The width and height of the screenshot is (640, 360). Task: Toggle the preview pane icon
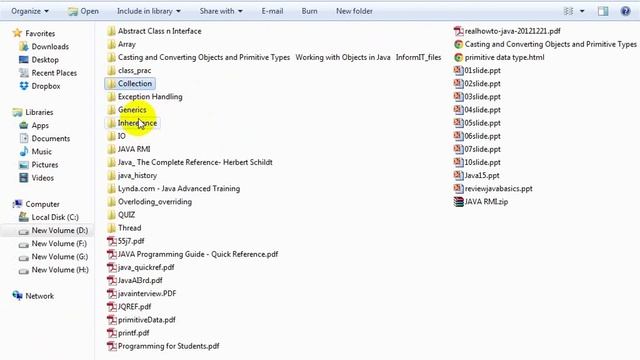[x=603, y=11]
